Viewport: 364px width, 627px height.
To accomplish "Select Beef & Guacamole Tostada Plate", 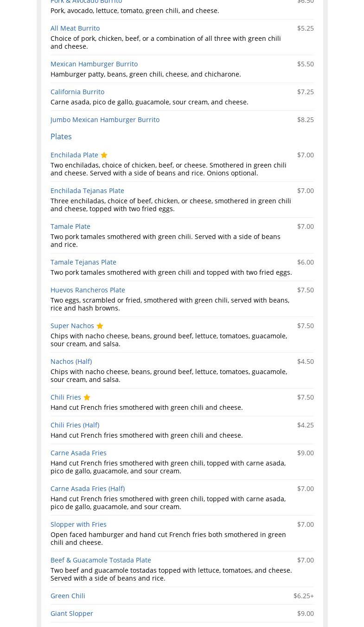I will point(101,560).
